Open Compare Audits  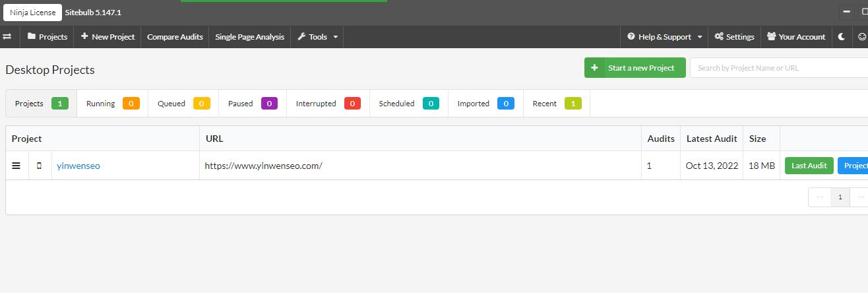[x=175, y=37]
